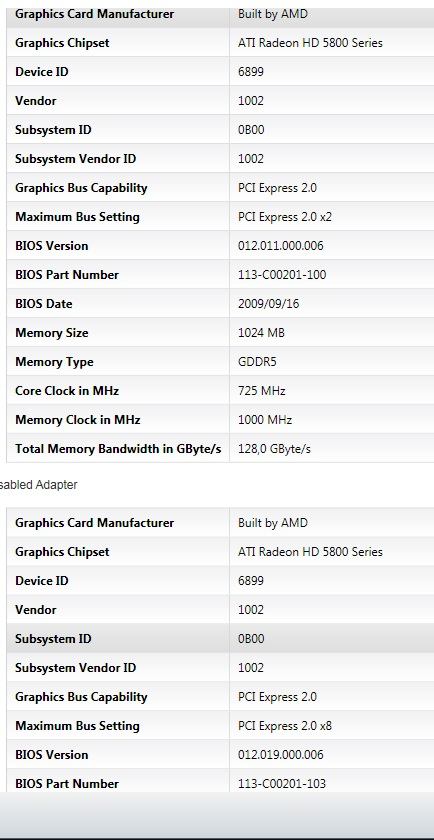Select BIOS Part Number 113-C00201-100

[282, 275]
